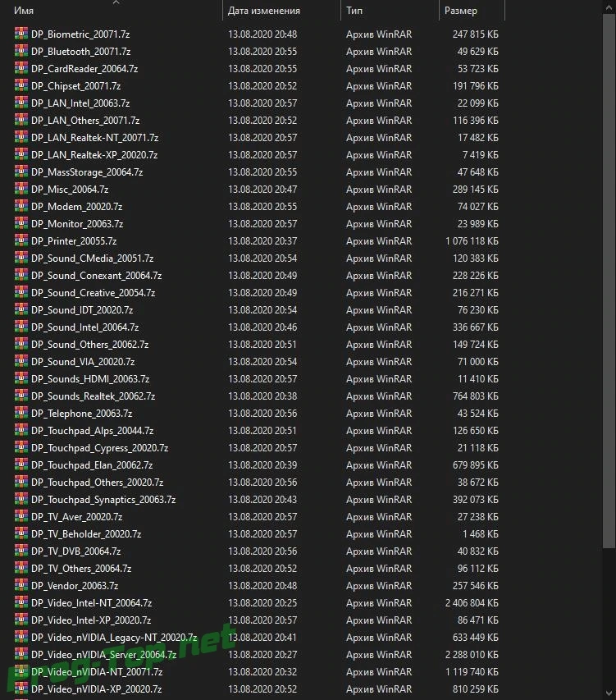The image size is (616, 700).
Task: Sort by the Размер column header
Action: pyautogui.click(x=460, y=11)
